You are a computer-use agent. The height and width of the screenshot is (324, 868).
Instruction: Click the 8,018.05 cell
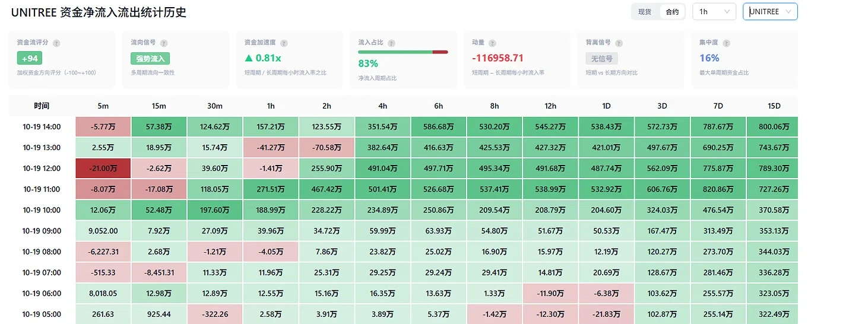(x=103, y=293)
